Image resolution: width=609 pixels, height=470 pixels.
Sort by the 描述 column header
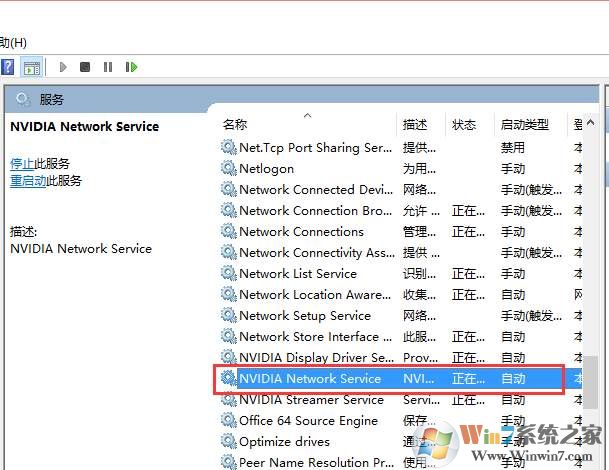[x=415, y=124]
